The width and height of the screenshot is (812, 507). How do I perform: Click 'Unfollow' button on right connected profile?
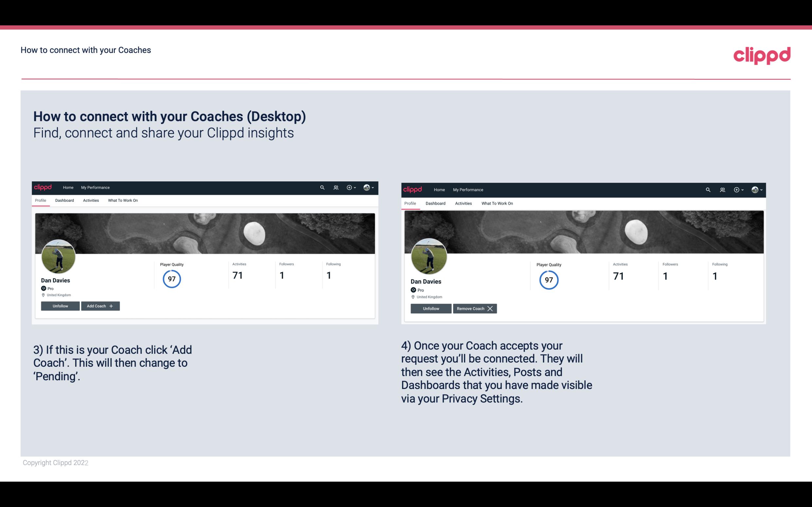coord(430,308)
